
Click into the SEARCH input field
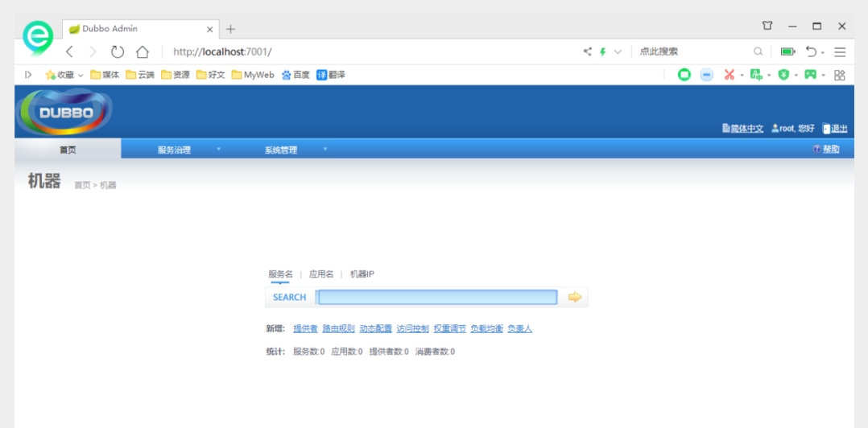[437, 297]
